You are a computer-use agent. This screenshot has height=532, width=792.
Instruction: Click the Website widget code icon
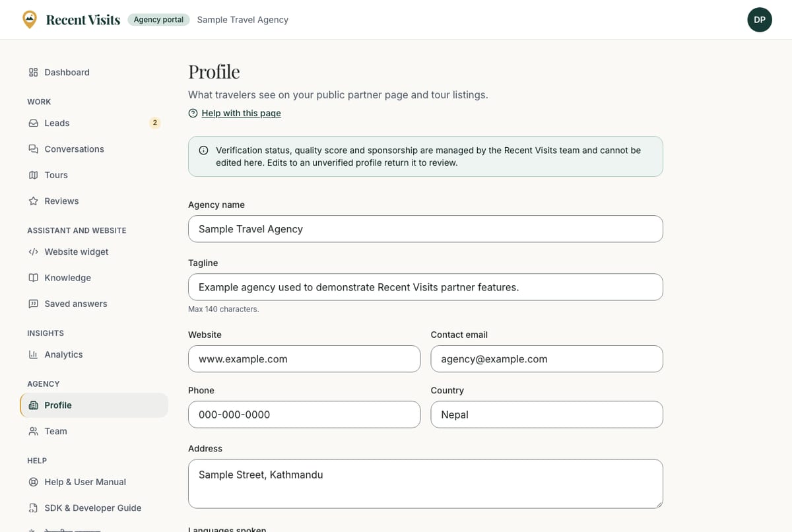pyautogui.click(x=33, y=252)
